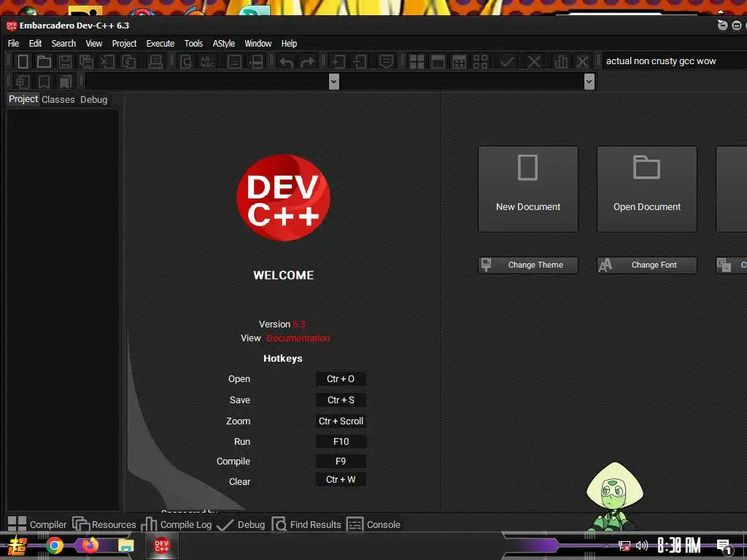The width and height of the screenshot is (747, 560).
Task: Click the Save floppy-disk toolbar icon
Action: 65,61
